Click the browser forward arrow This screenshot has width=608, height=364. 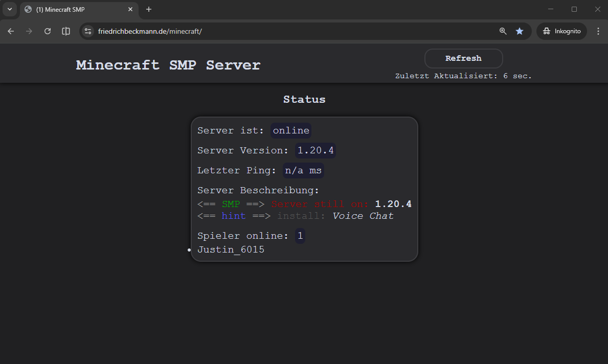coord(29,31)
